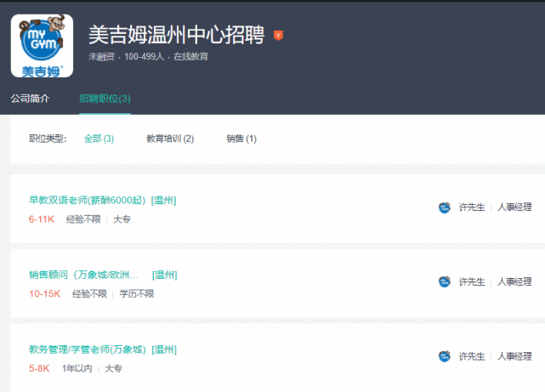Click the orange verified badge beside the title
Viewport: 545px width, 392px height.
coord(278,35)
